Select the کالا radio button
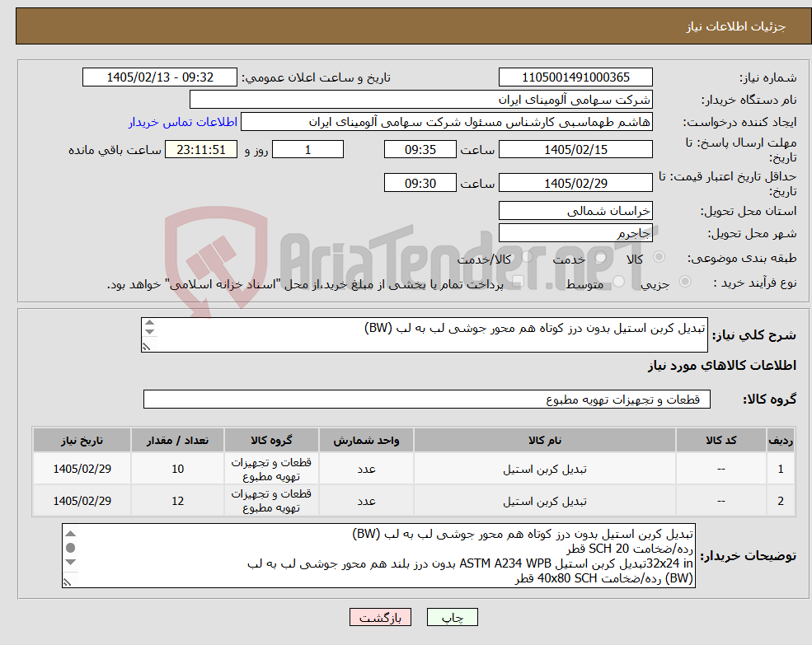 [x=659, y=257]
